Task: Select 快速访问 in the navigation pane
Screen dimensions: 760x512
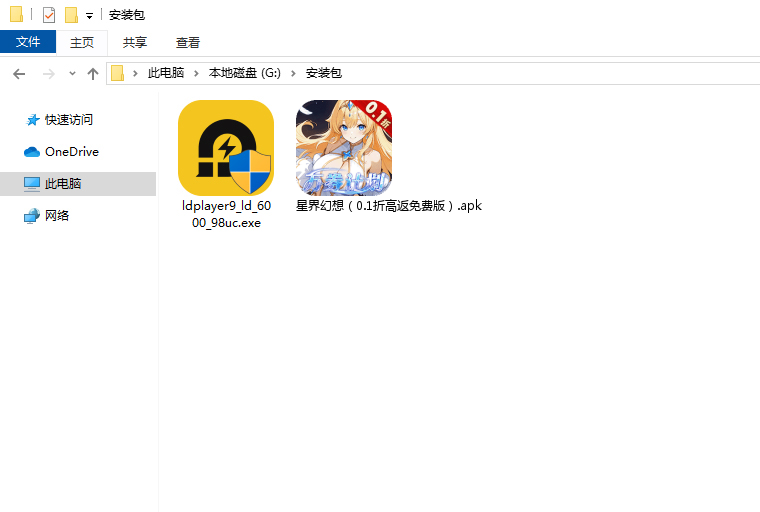Action: point(68,119)
